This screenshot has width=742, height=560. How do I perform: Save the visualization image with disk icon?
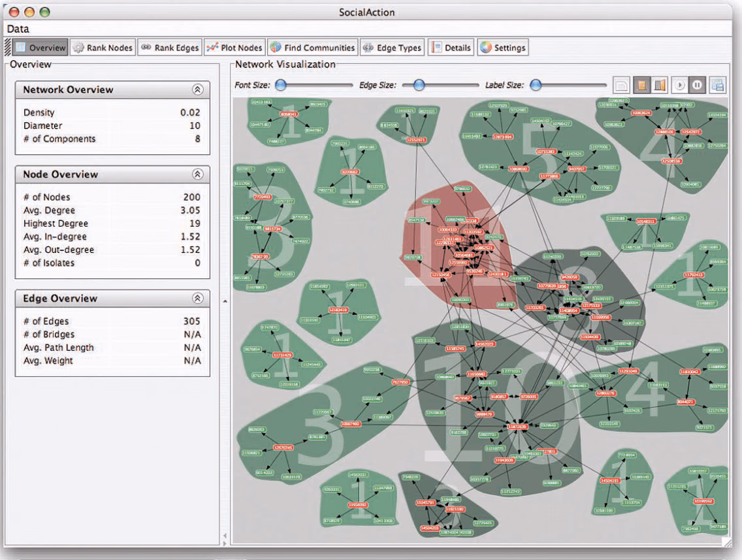click(x=717, y=85)
